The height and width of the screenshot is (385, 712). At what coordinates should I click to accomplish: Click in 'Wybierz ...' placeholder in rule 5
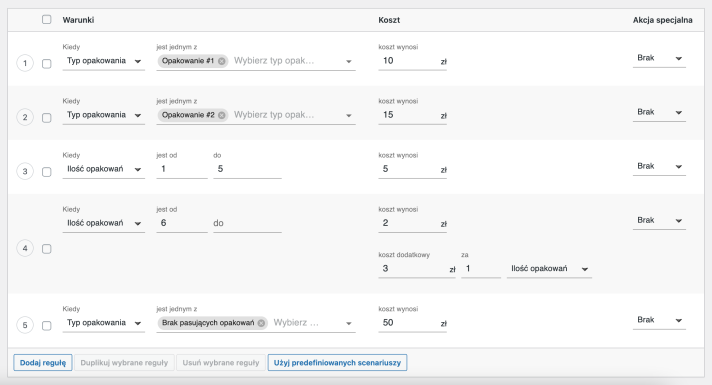[296, 323]
